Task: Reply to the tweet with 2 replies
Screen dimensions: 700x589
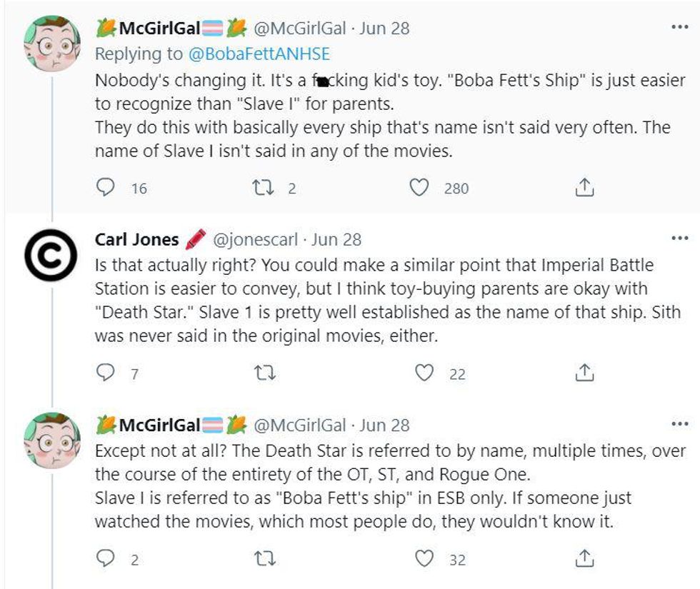Action: pos(104,559)
